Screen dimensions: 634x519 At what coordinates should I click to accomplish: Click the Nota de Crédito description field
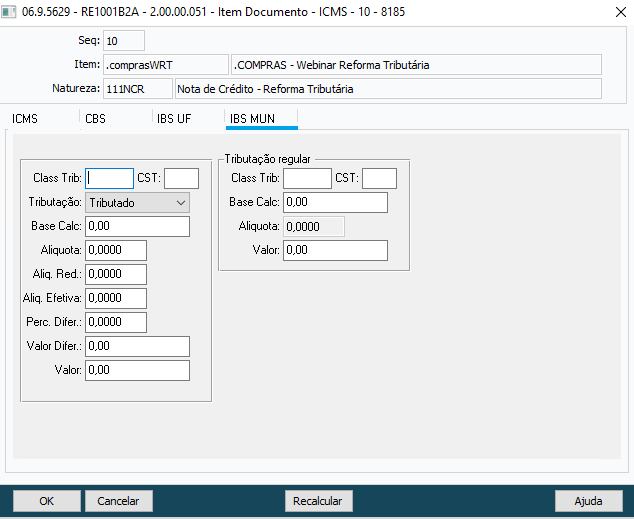pos(388,89)
